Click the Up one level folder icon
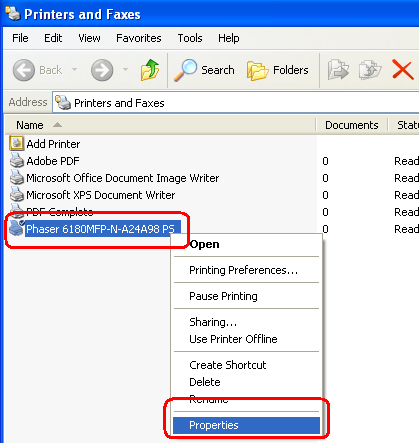Viewport: 419px width, 443px height. (x=150, y=70)
